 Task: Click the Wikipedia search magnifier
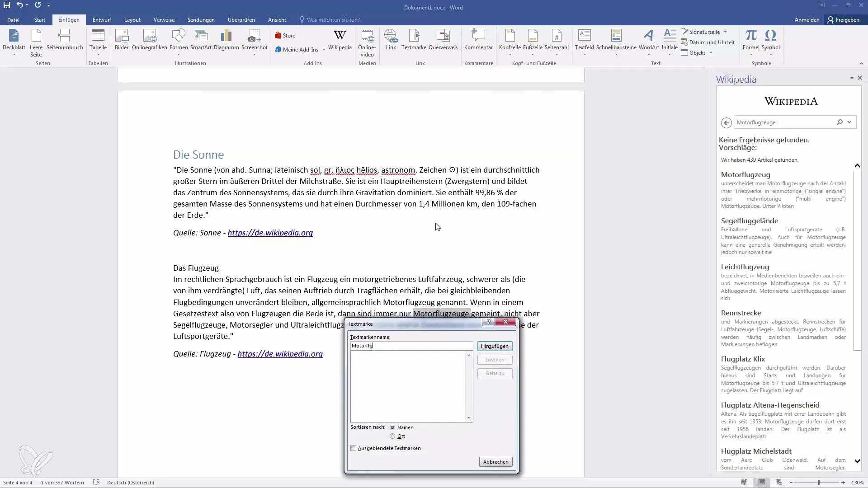(840, 122)
